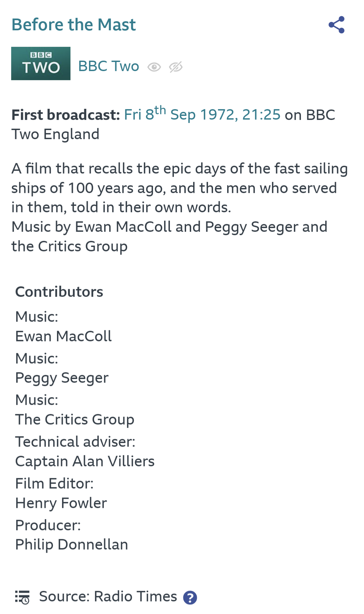Select contributor Ewan MacColl

(63, 336)
